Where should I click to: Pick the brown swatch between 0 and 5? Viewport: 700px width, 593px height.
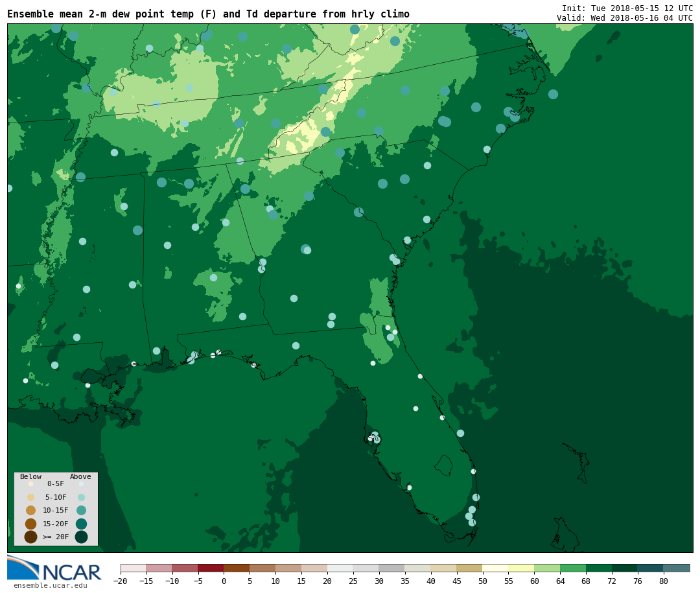[x=237, y=568]
